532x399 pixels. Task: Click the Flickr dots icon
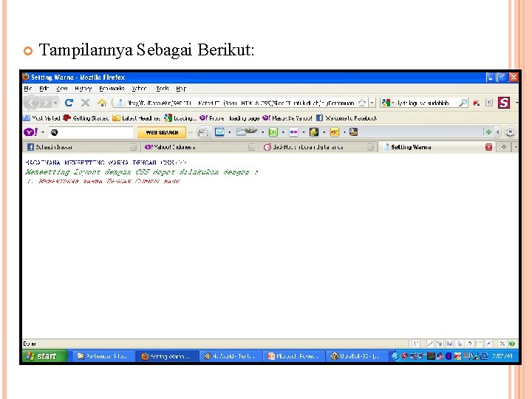[293, 132]
